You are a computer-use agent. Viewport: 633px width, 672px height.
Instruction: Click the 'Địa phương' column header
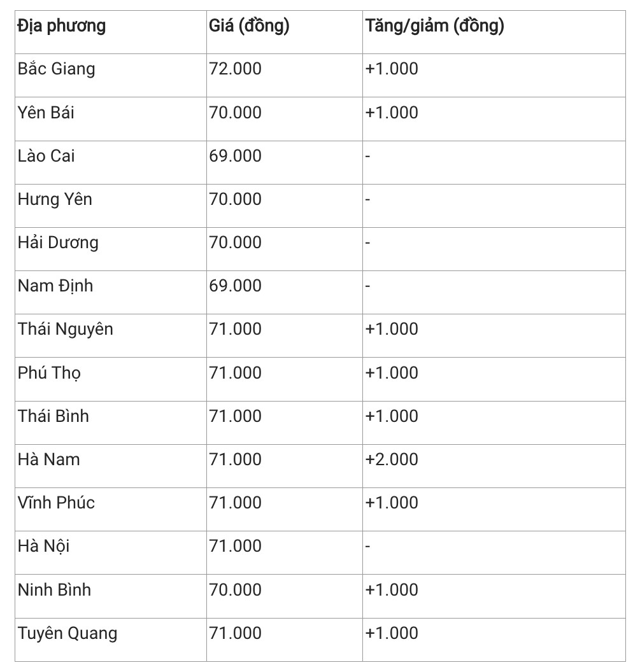click(x=62, y=26)
